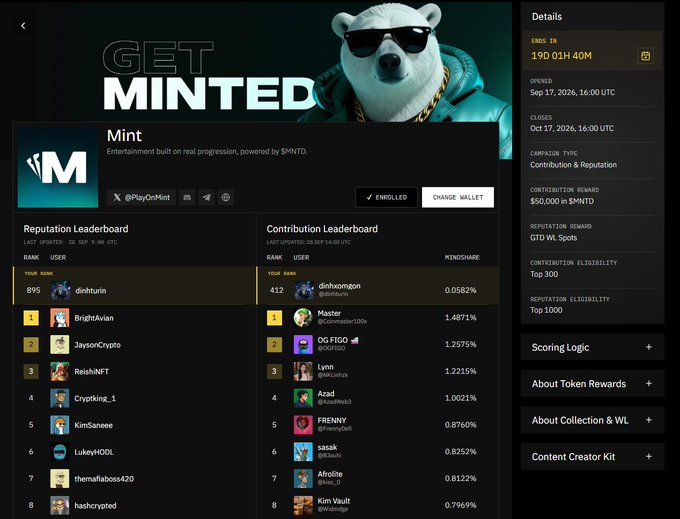Image resolution: width=680 pixels, height=519 pixels.
Task: Click the $50,000 in $MNTD reward text
Action: (x=562, y=201)
